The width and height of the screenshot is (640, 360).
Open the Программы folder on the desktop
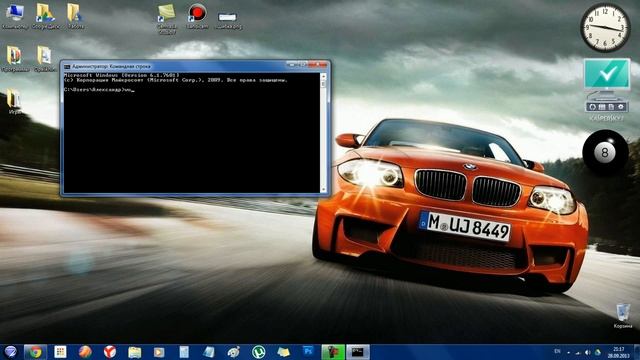coord(15,59)
